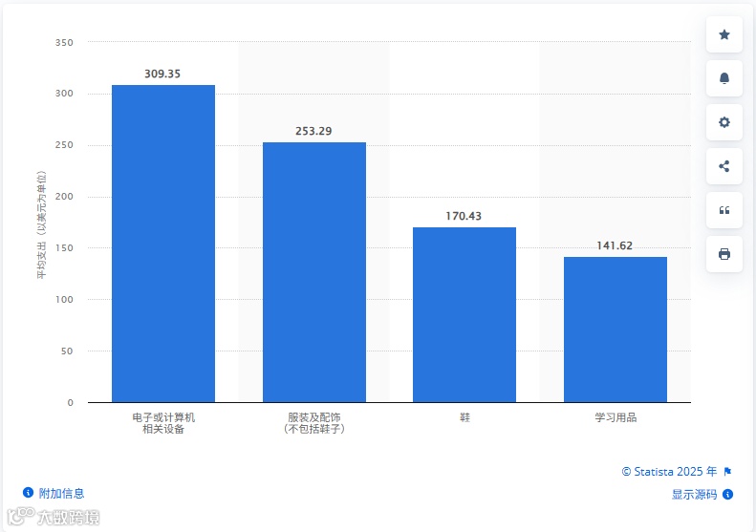
Task: Click the 250 y-axis tick label
Action: (64, 145)
